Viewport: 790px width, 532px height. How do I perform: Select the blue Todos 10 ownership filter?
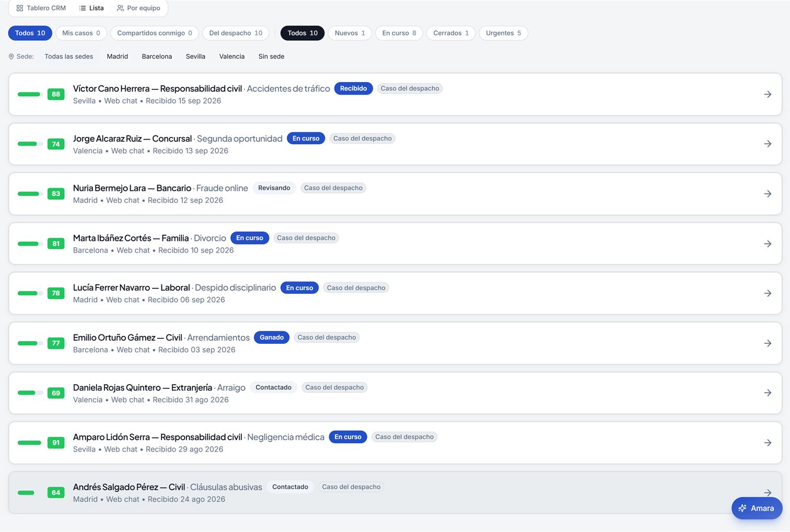pos(30,33)
